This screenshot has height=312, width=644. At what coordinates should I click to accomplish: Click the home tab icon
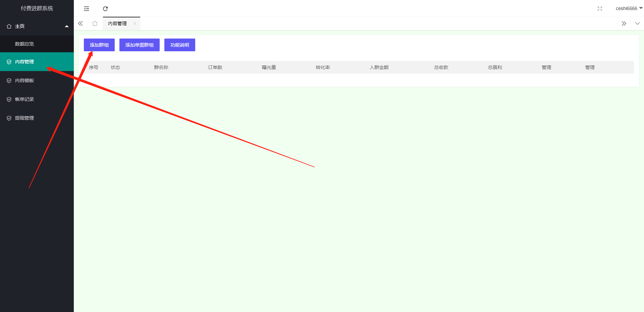[x=95, y=23]
